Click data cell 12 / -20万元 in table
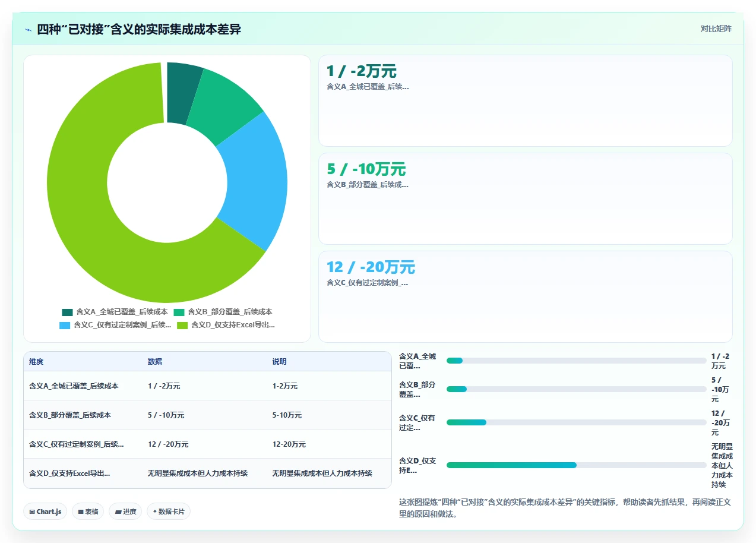The image size is (756, 543). pos(168,444)
